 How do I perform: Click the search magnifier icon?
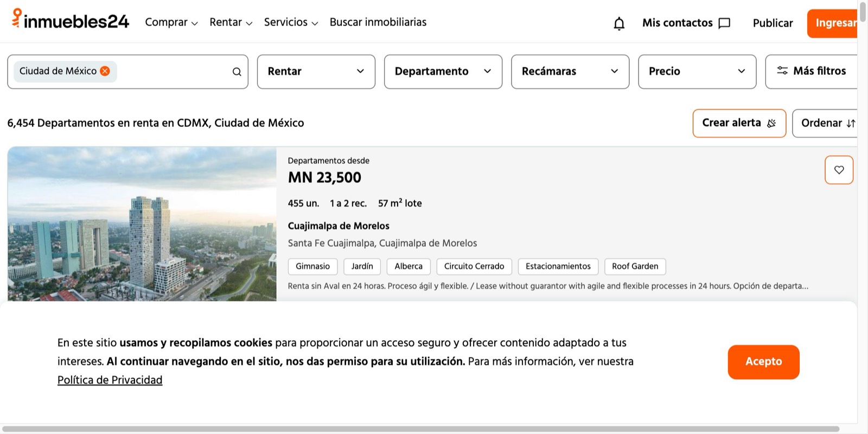pyautogui.click(x=237, y=72)
